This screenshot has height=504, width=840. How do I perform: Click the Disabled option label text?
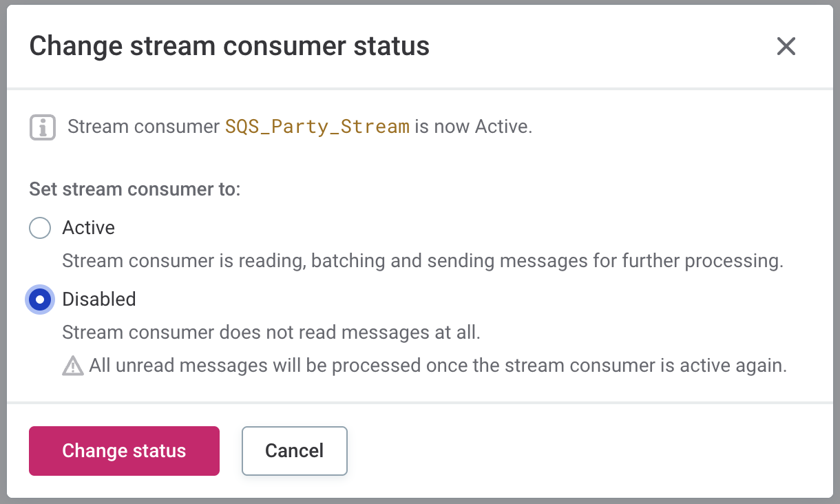click(x=99, y=300)
